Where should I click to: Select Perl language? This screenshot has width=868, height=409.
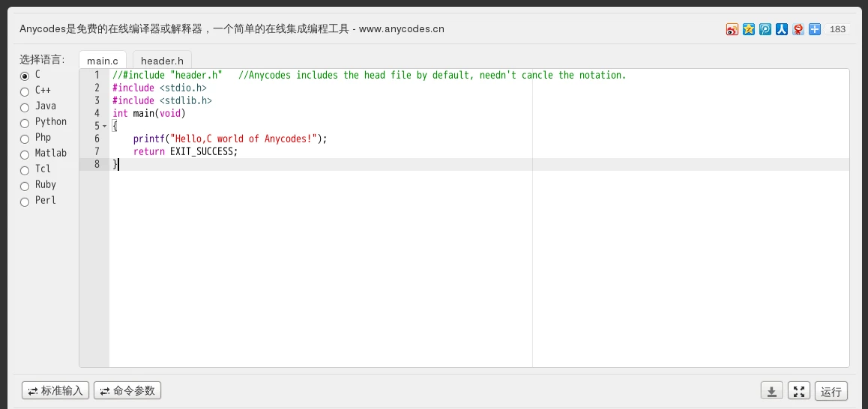coord(24,202)
